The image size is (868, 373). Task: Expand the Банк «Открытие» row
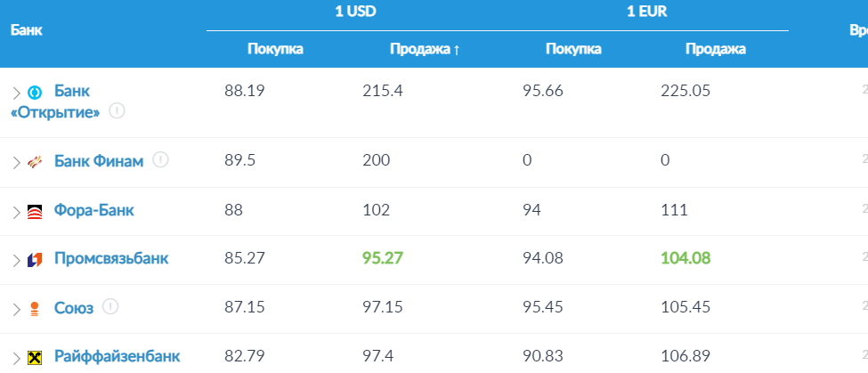15,93
